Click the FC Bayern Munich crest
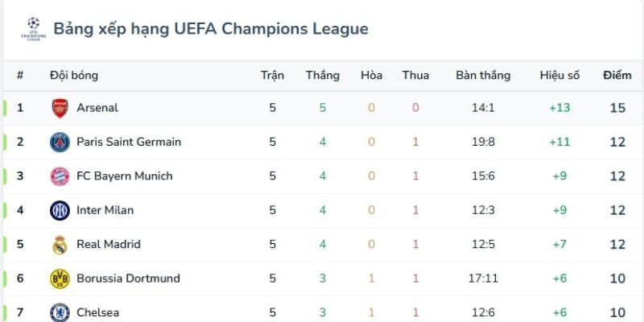Image resolution: width=644 pixels, height=322 pixels. point(60,176)
